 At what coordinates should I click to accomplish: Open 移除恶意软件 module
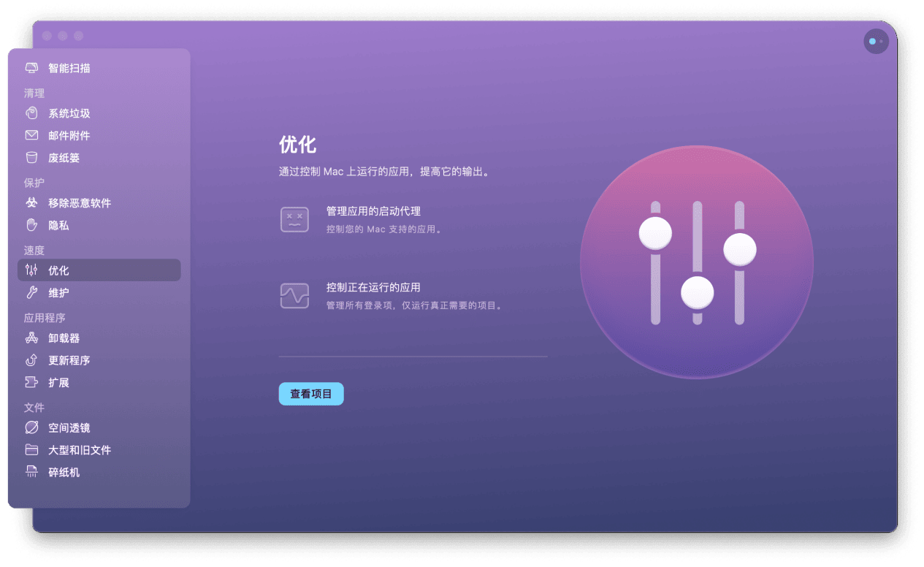tap(99, 203)
